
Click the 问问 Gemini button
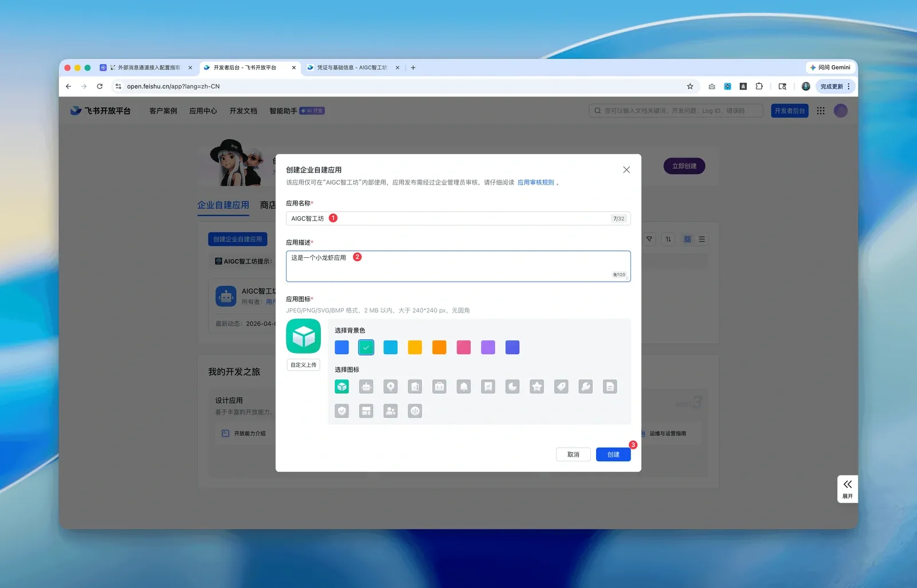tap(830, 68)
